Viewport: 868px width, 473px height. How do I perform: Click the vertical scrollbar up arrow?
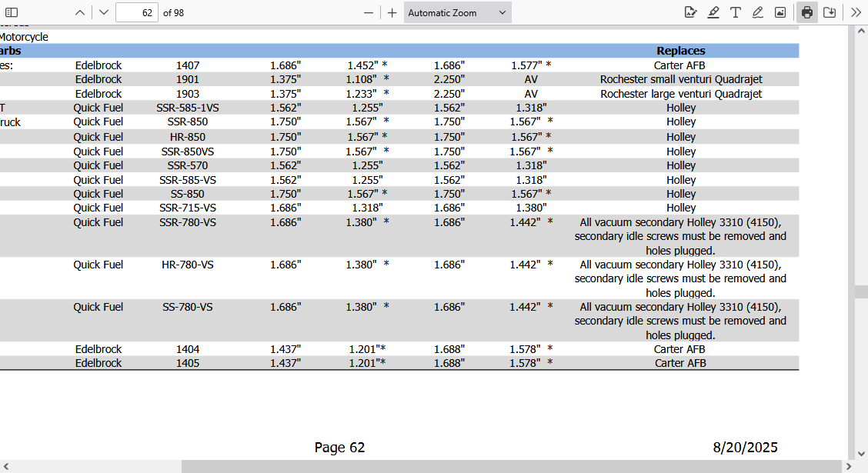(861, 32)
